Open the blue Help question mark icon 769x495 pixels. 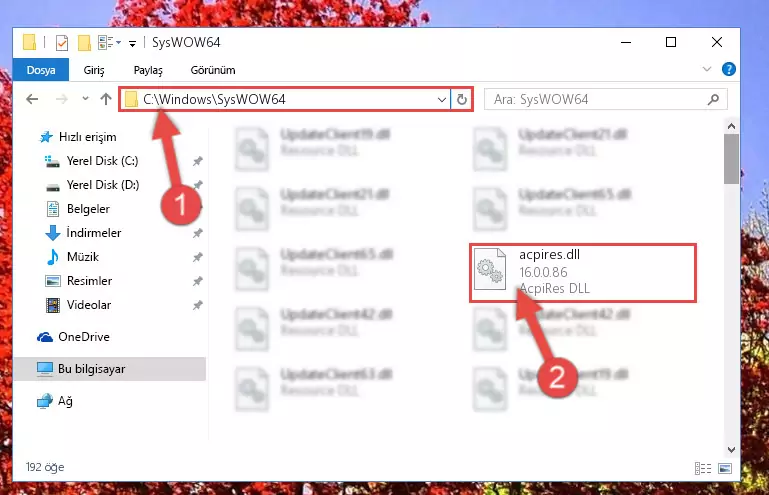coord(728,69)
